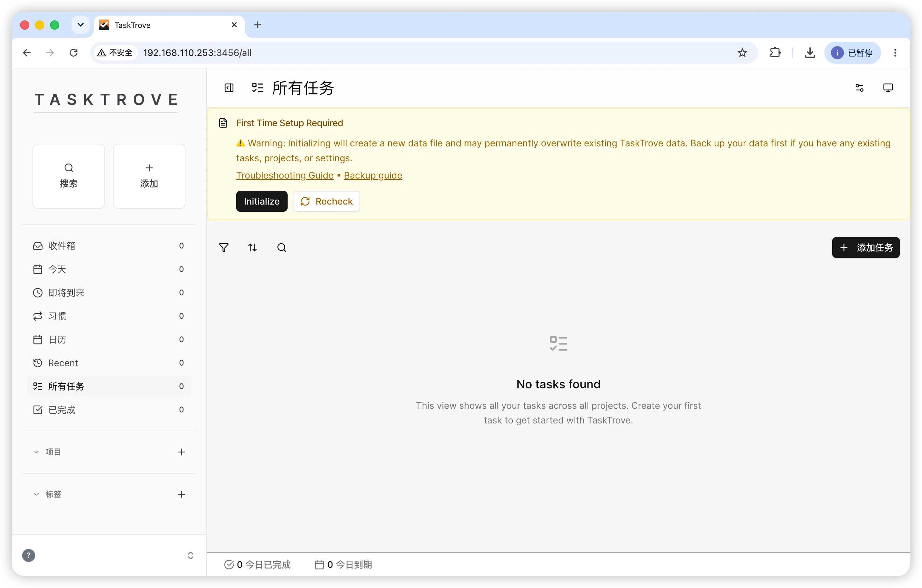This screenshot has height=588, width=922.
Task: Add a new project with plus icon
Action: tap(182, 452)
